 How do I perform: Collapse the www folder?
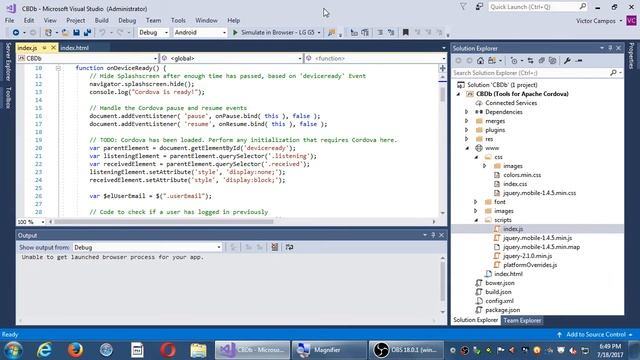467,148
